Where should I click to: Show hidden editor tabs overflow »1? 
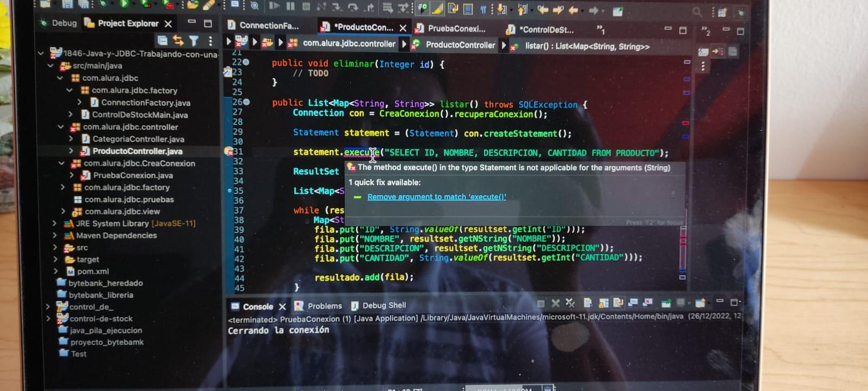pyautogui.click(x=601, y=29)
